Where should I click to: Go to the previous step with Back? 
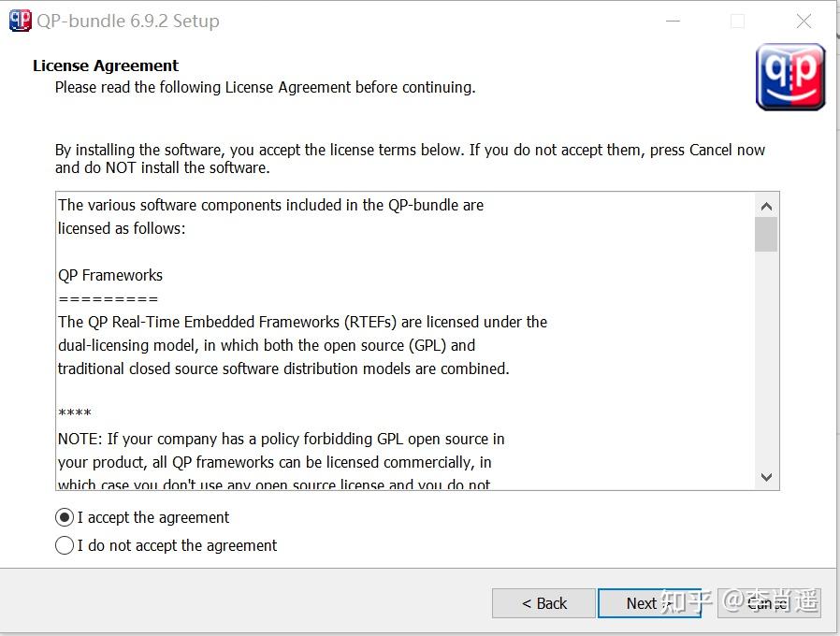tap(543, 603)
